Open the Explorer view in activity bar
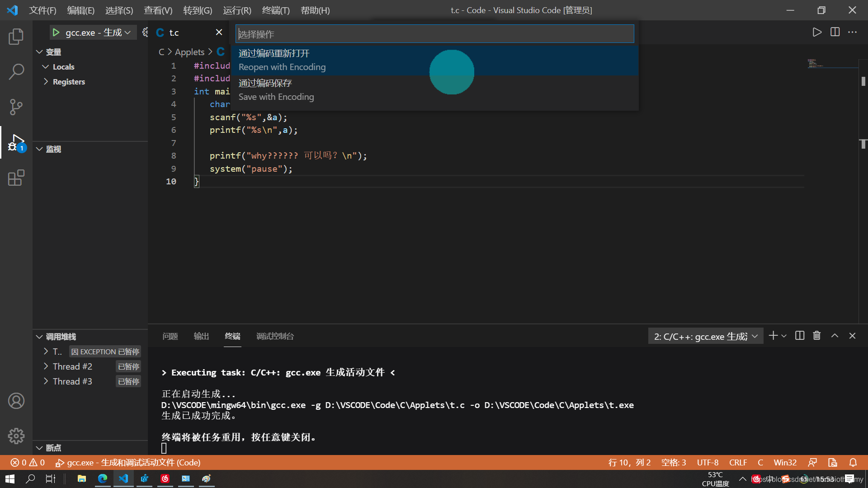This screenshot has height=488, width=868. pyautogui.click(x=16, y=37)
